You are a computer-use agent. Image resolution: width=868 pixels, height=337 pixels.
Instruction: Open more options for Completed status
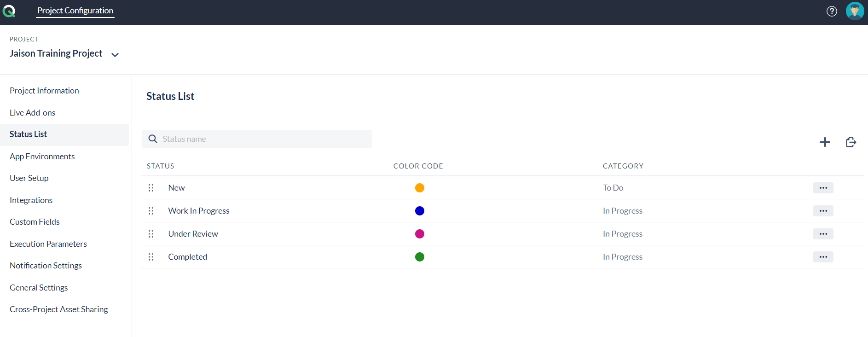[x=823, y=257]
